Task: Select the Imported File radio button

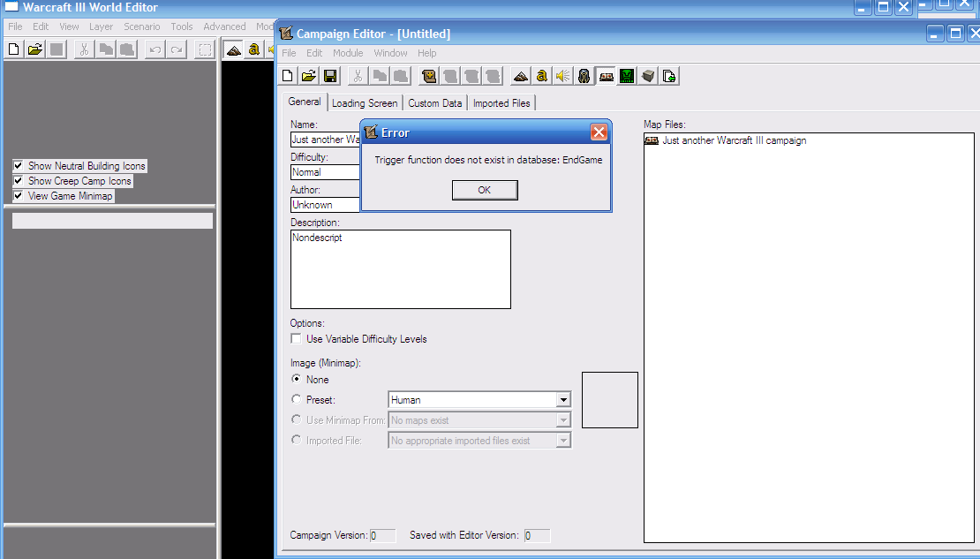Action: tap(297, 440)
